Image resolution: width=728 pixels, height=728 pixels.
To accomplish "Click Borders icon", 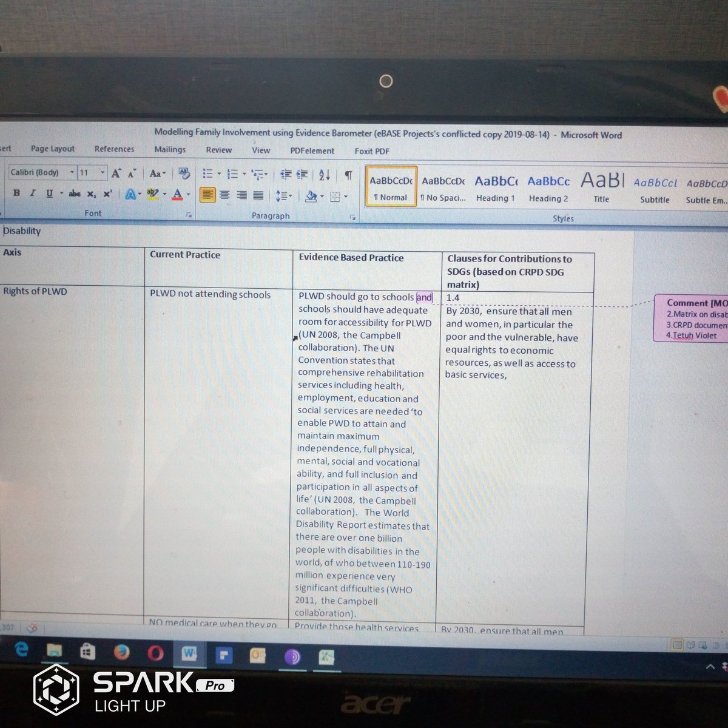I will (335, 197).
